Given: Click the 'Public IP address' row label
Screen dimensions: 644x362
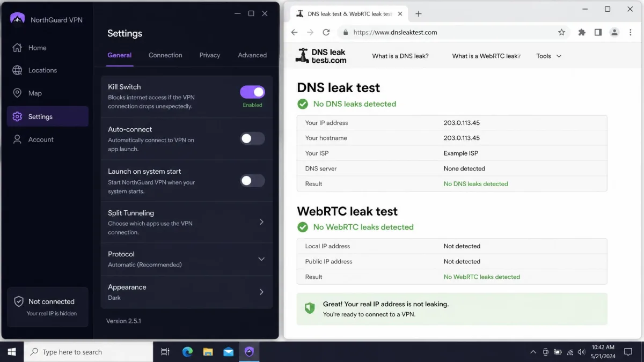Looking at the screenshot, I should coord(328,262).
